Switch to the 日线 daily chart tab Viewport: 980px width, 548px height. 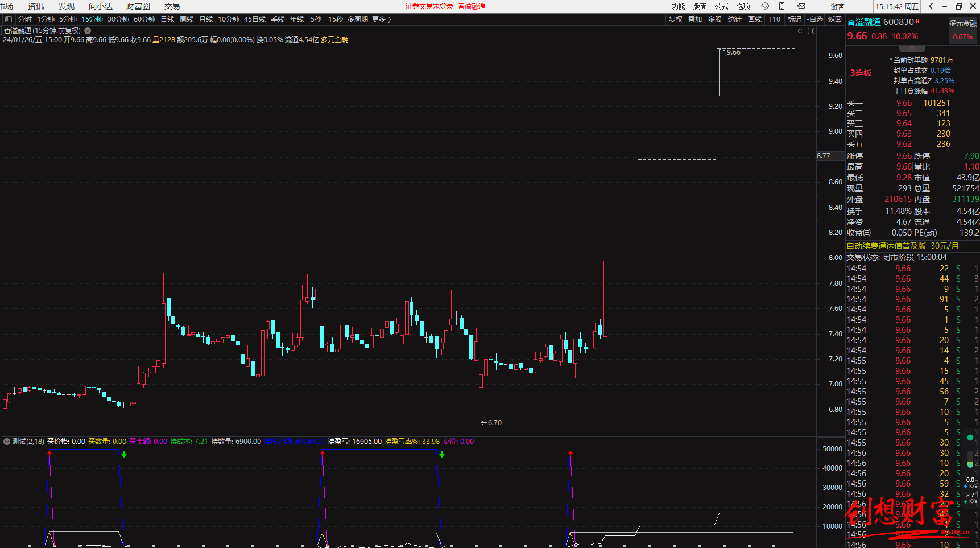click(x=167, y=19)
